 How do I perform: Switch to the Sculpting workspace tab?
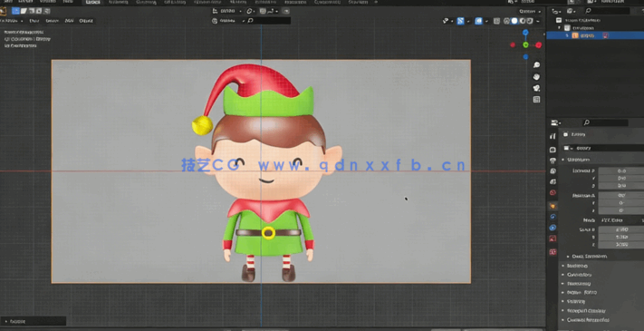pos(146,2)
